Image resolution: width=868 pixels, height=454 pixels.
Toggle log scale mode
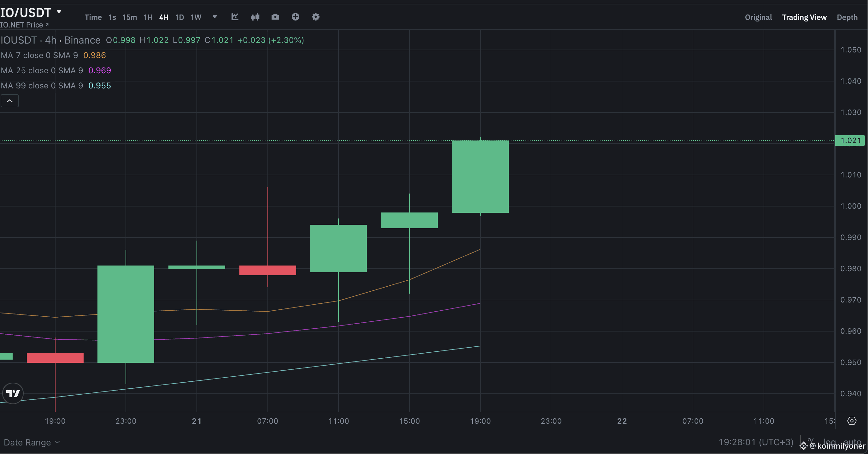tap(829, 441)
